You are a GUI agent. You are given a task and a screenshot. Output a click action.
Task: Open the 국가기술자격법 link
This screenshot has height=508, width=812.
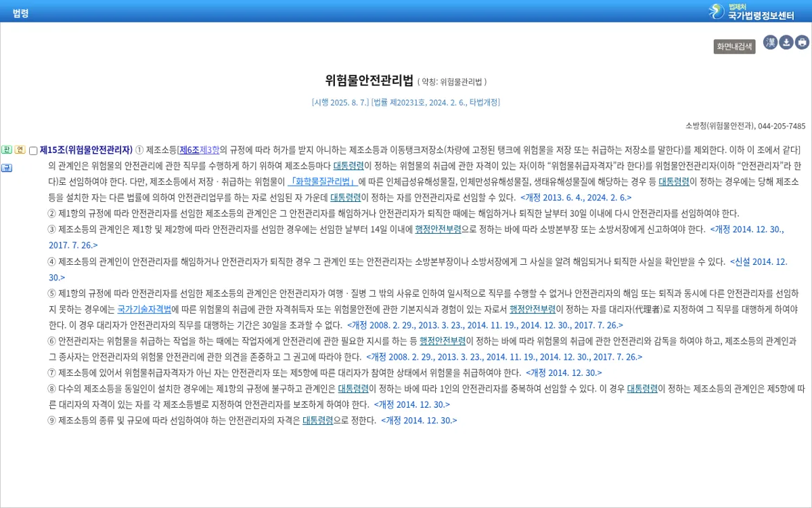(x=144, y=309)
